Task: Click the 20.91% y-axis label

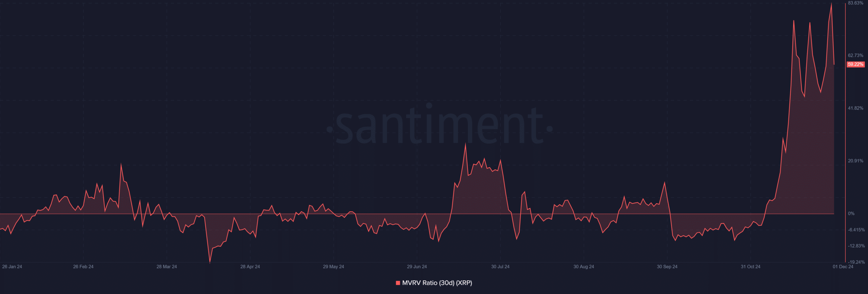Action: (855, 161)
